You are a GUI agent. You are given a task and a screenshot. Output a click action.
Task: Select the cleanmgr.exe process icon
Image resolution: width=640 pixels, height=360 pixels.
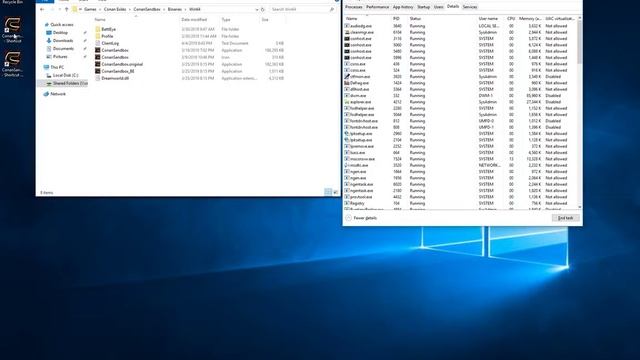click(347, 32)
